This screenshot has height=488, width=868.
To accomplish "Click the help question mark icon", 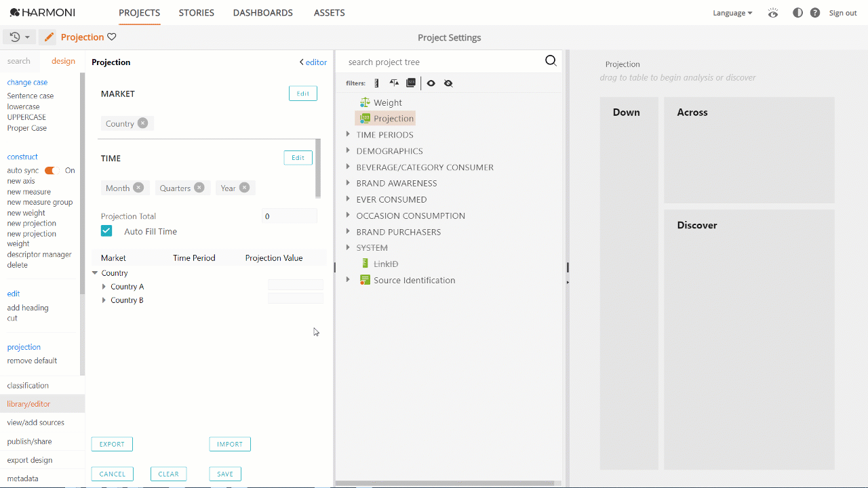I will (x=815, y=13).
